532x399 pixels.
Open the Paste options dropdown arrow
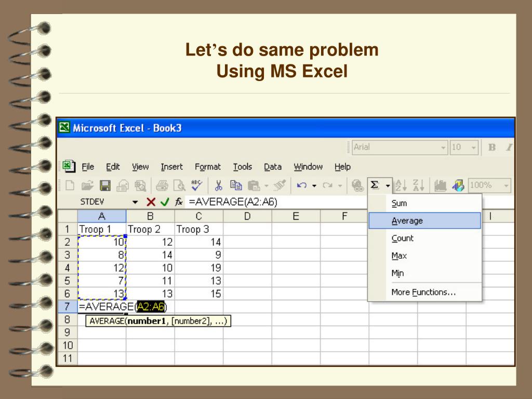[267, 185]
